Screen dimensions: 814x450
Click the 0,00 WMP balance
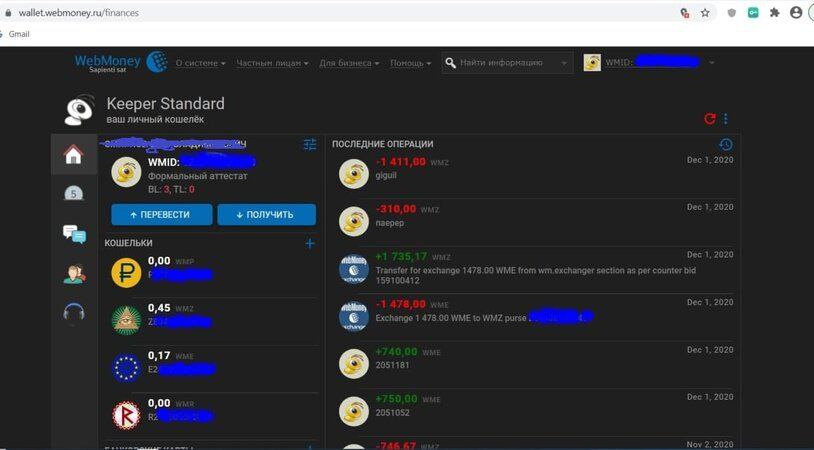(x=170, y=261)
